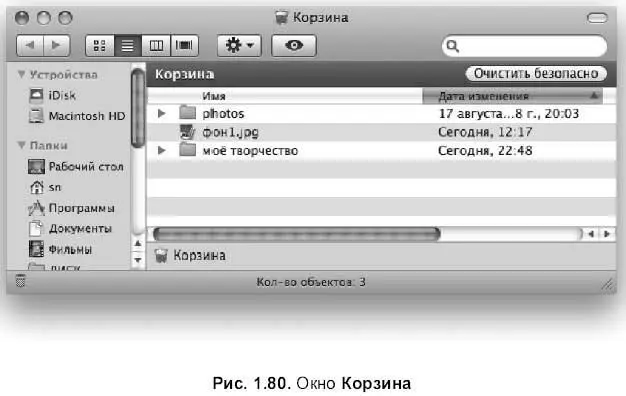Open the gear Action menu
626x396 pixels.
[239, 46]
